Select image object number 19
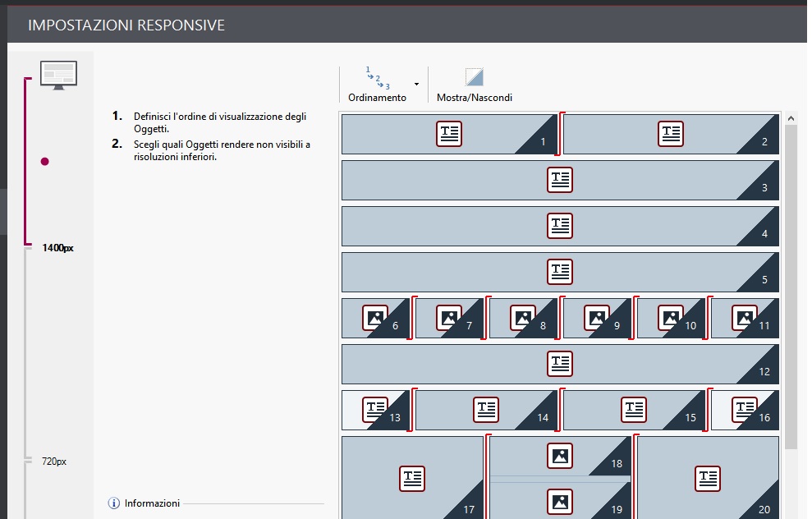The height and width of the screenshot is (519, 812). 560,501
